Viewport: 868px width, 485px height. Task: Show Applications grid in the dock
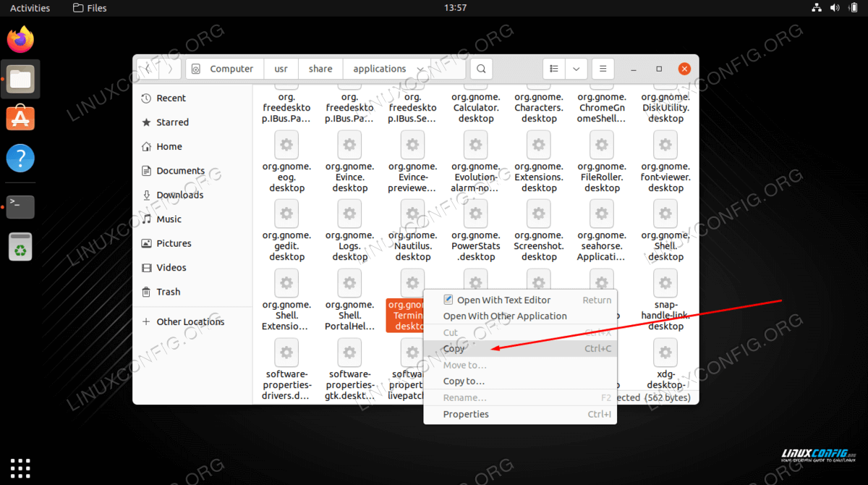click(20, 468)
